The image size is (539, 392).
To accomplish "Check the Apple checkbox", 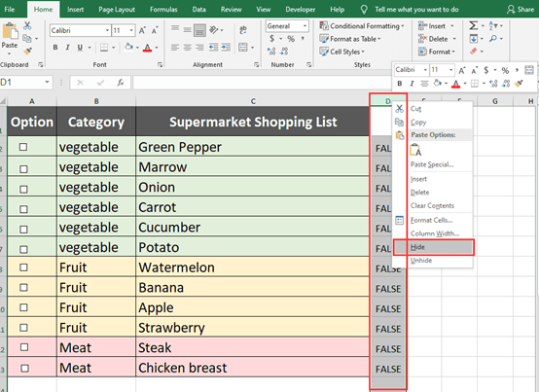I will point(23,307).
